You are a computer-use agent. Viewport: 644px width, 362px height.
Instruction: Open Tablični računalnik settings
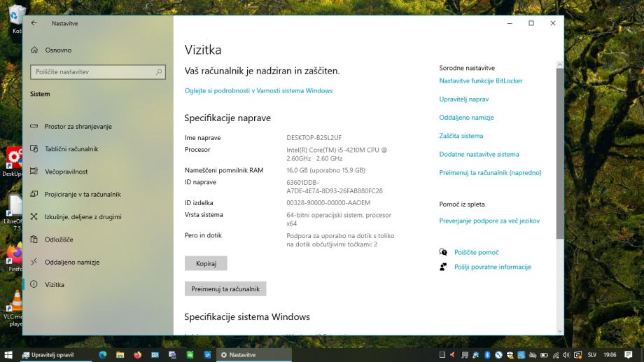click(64, 149)
